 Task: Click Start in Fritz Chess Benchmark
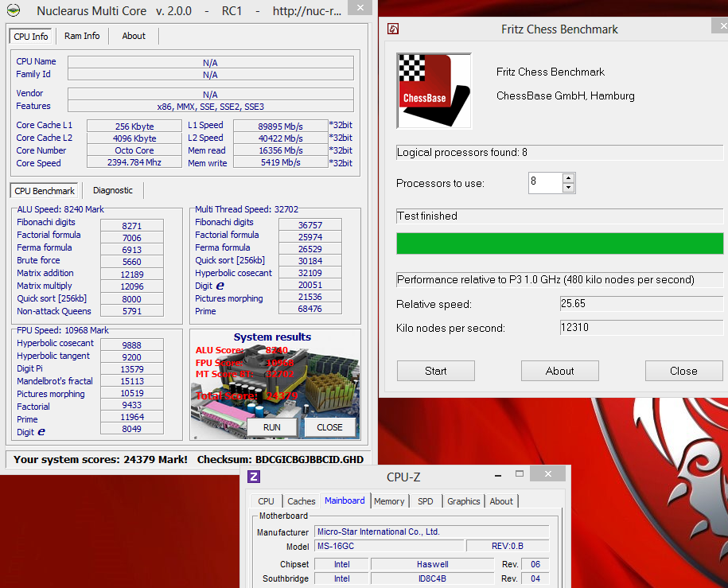pos(435,371)
